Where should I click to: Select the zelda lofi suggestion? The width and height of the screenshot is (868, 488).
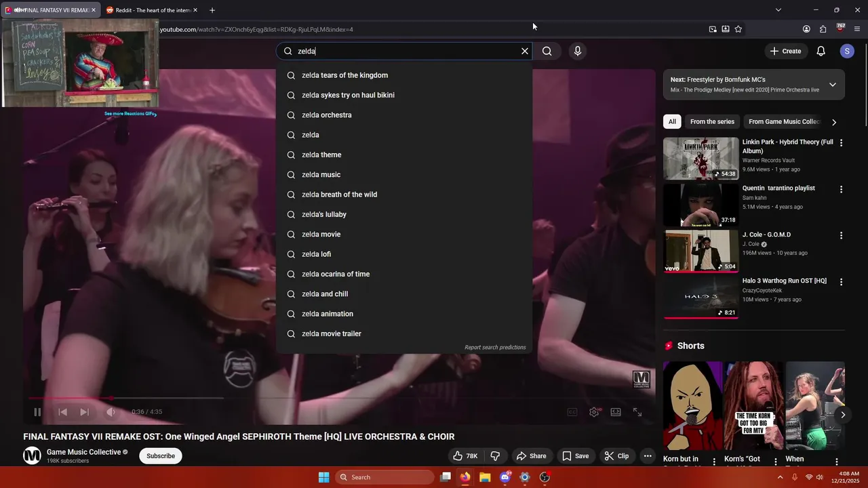[404, 254]
